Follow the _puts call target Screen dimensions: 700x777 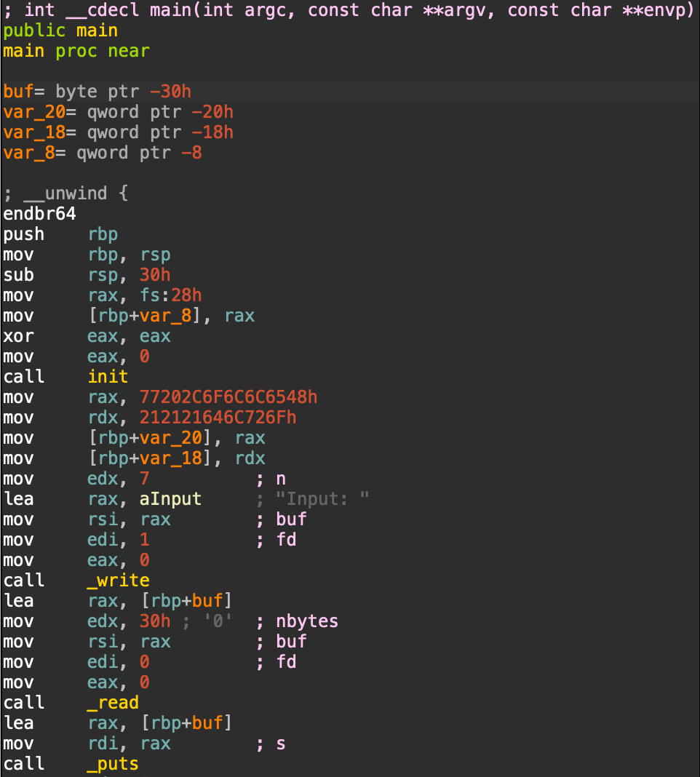pyautogui.click(x=113, y=764)
